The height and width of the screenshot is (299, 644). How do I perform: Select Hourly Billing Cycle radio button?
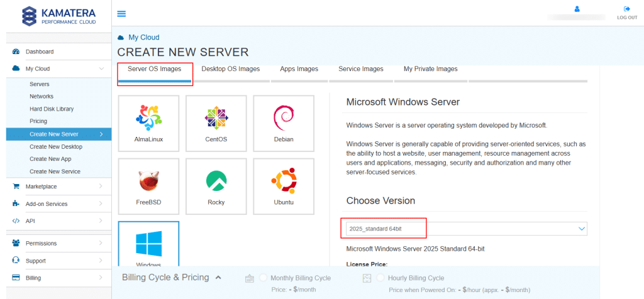point(380,278)
